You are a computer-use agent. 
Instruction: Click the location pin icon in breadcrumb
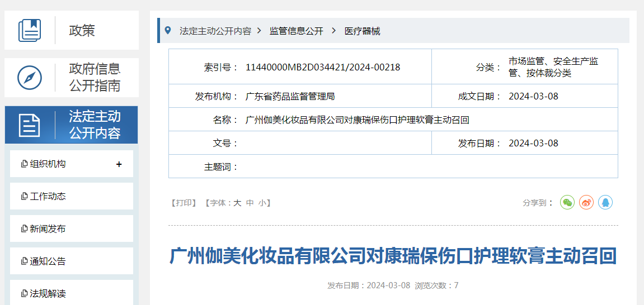click(167, 30)
